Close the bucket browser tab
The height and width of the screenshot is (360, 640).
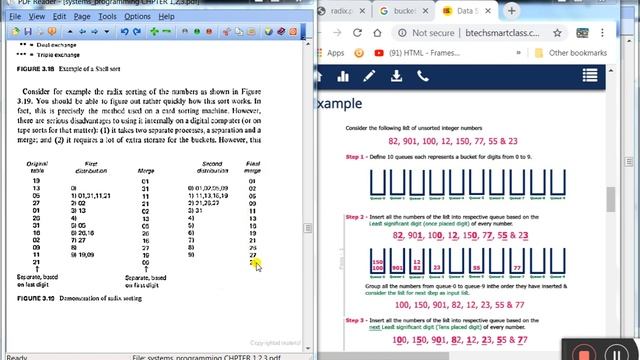[x=425, y=11]
